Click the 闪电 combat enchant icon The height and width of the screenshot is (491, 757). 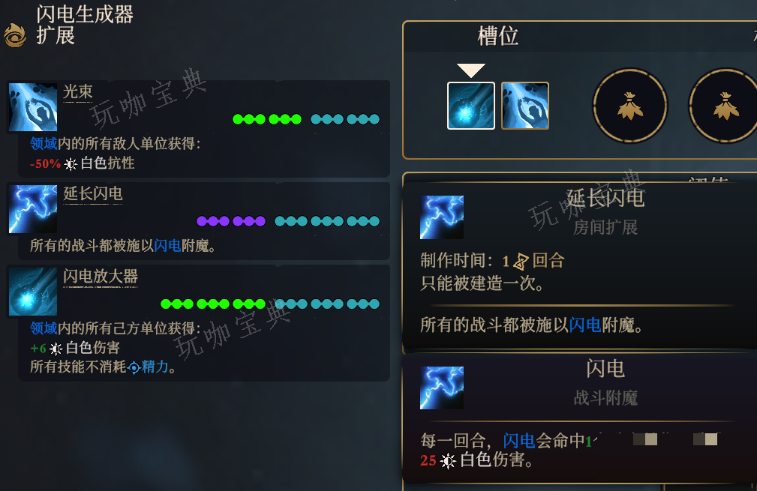(442, 388)
